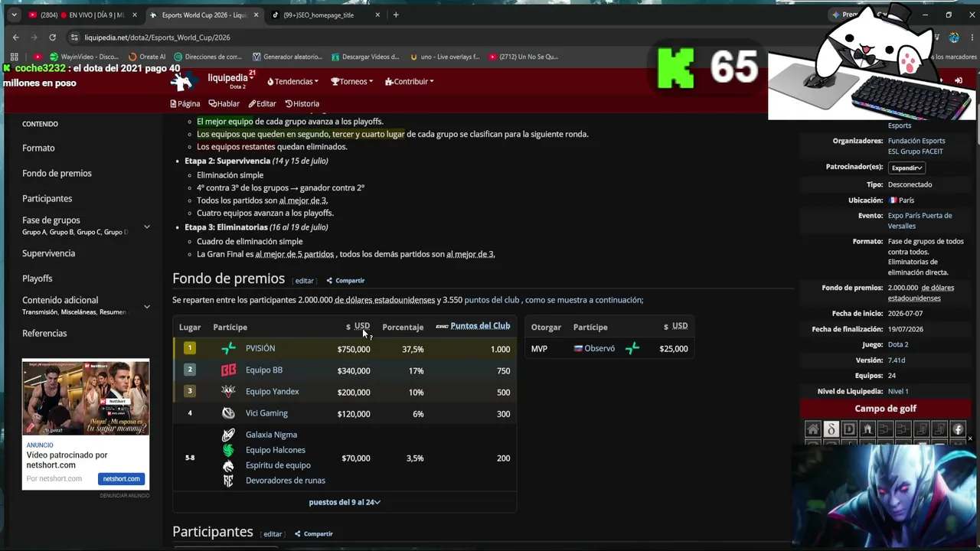Select the Hablar tab
Viewport: 980px width, 551px height.
coord(224,103)
